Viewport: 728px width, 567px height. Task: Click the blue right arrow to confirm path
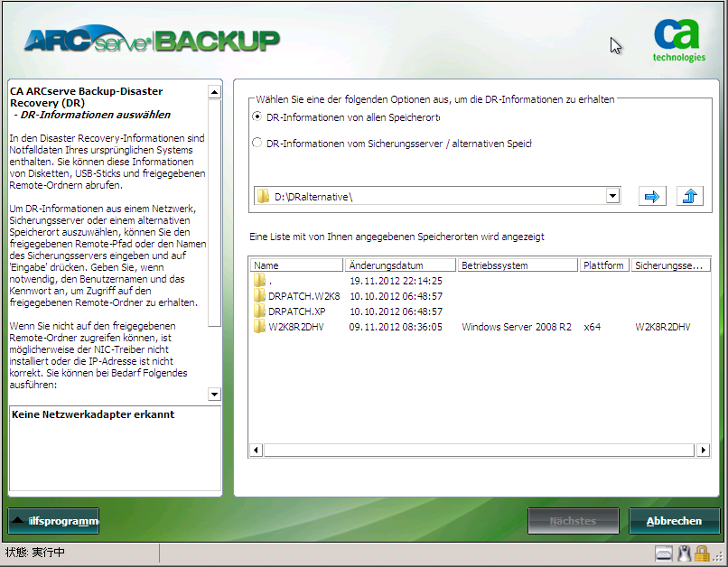pyautogui.click(x=652, y=196)
